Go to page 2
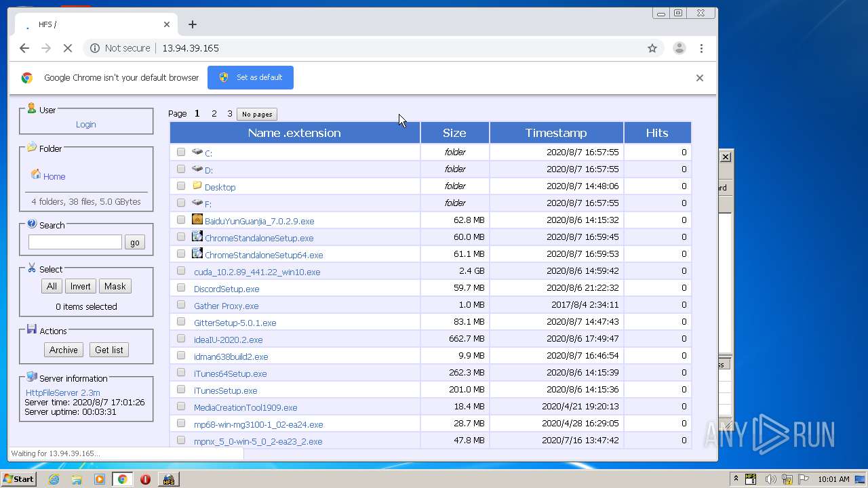868x488 pixels. tap(214, 114)
